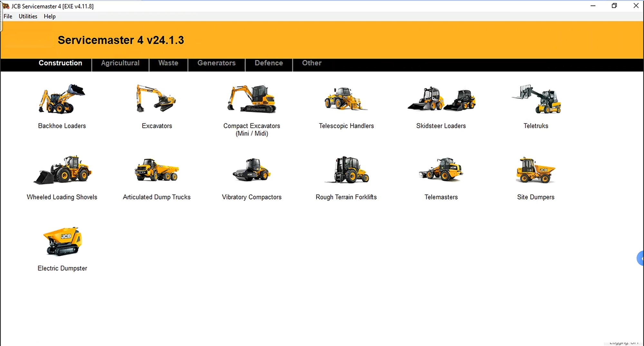Open the Backhoe Loaders machine icon
Image resolution: width=644 pixels, height=346 pixels.
coord(62,100)
